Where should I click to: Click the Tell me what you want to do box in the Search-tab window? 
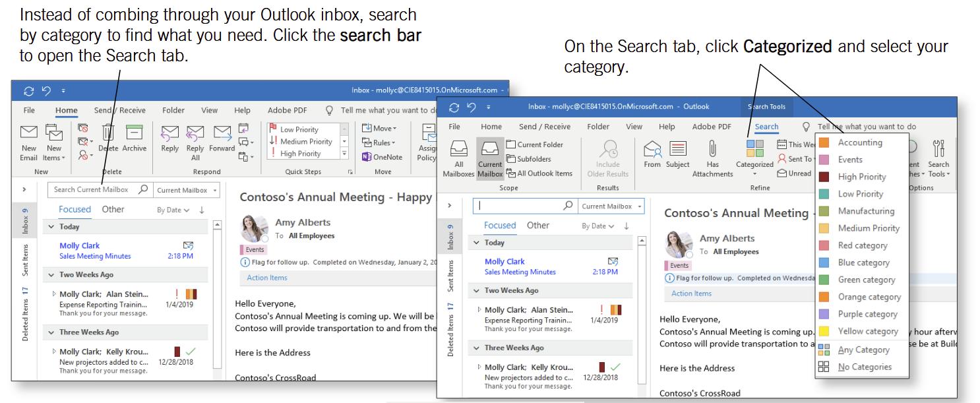point(866,127)
